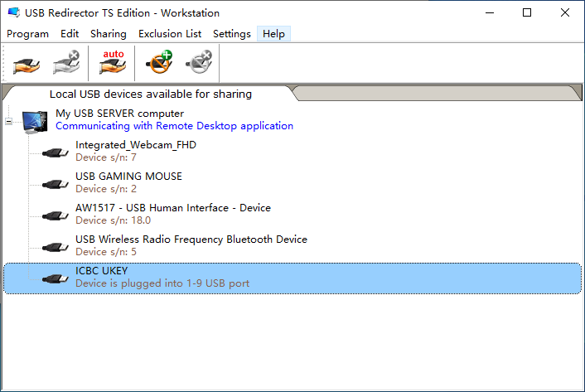Open the Exclusion List menu
The height and width of the screenshot is (392, 585).
click(170, 34)
